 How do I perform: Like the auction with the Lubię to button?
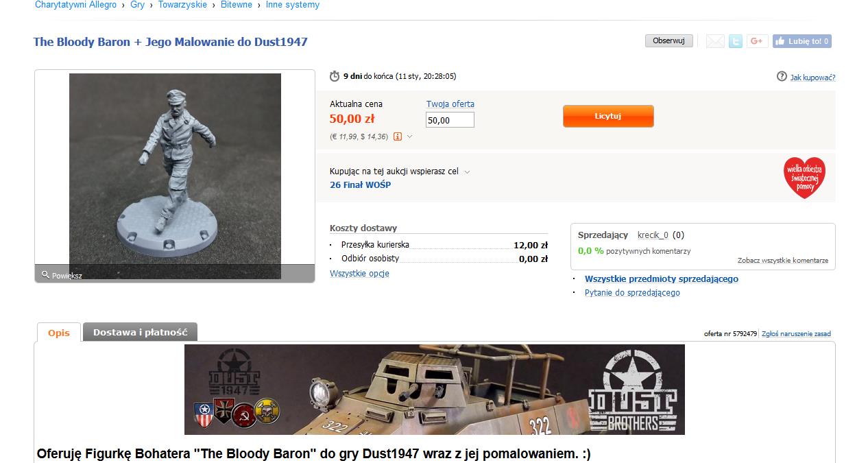(802, 41)
